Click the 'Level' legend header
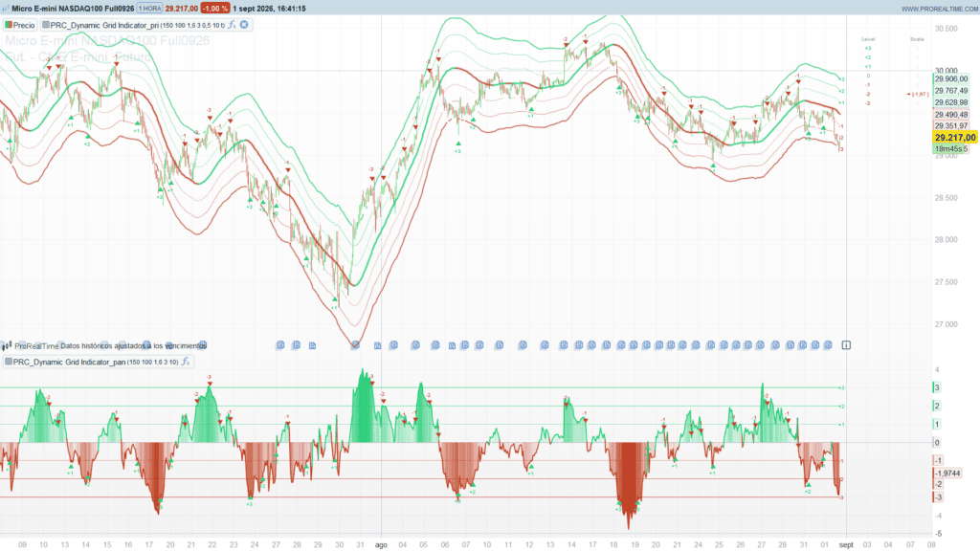The image size is (980, 551). click(867, 39)
